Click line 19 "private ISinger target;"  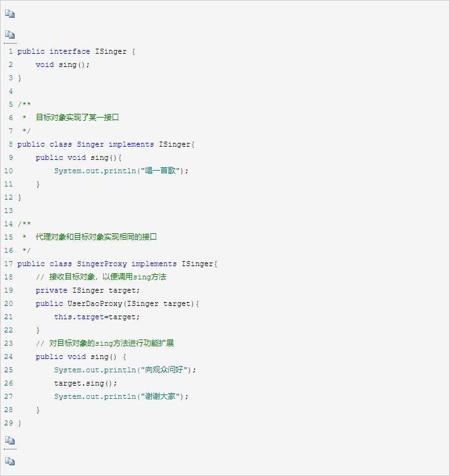pyautogui.click(x=87, y=290)
